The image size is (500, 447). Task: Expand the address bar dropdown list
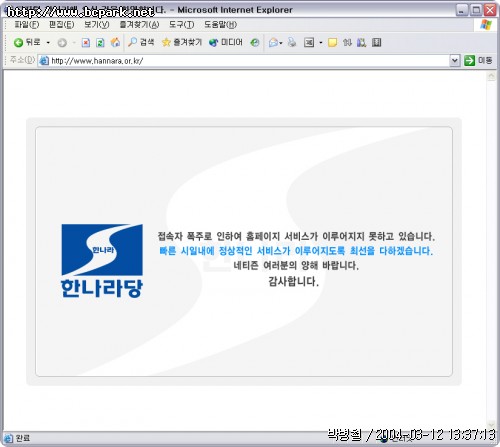454,61
